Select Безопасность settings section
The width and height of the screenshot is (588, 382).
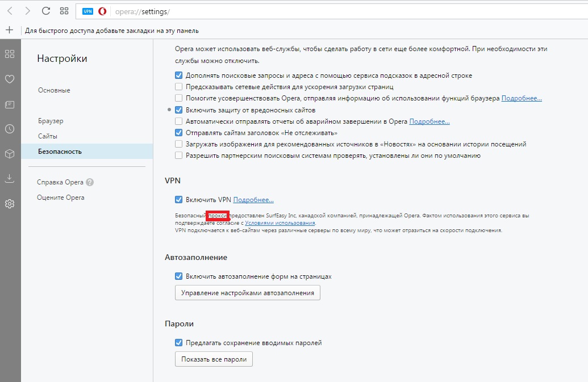87,152
